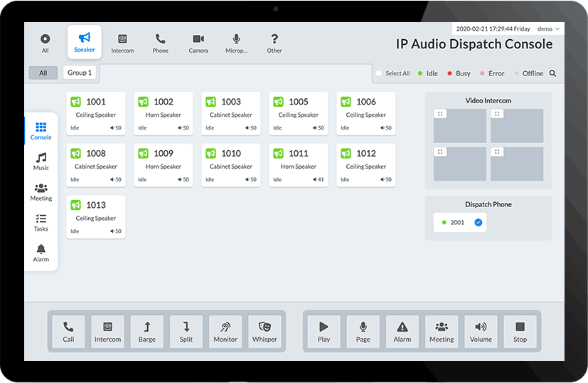Open the Other device category
The height and width of the screenshot is (383, 588).
click(x=274, y=43)
